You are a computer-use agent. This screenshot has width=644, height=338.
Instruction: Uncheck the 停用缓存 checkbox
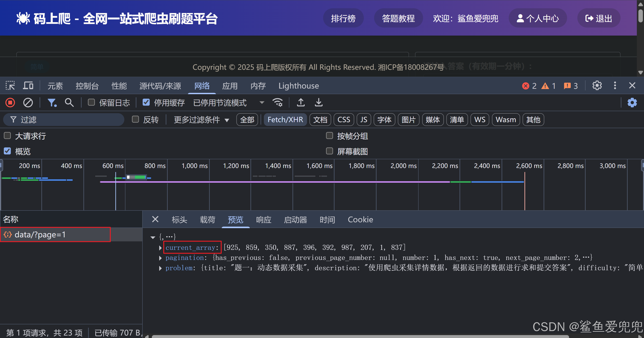146,102
